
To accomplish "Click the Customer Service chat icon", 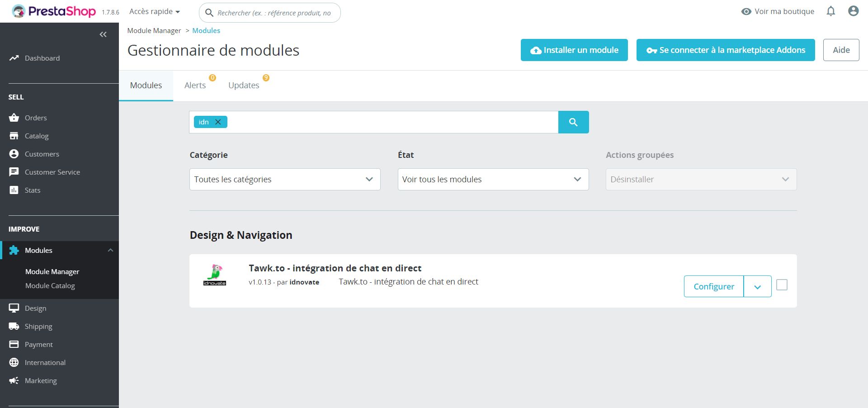I will (14, 172).
